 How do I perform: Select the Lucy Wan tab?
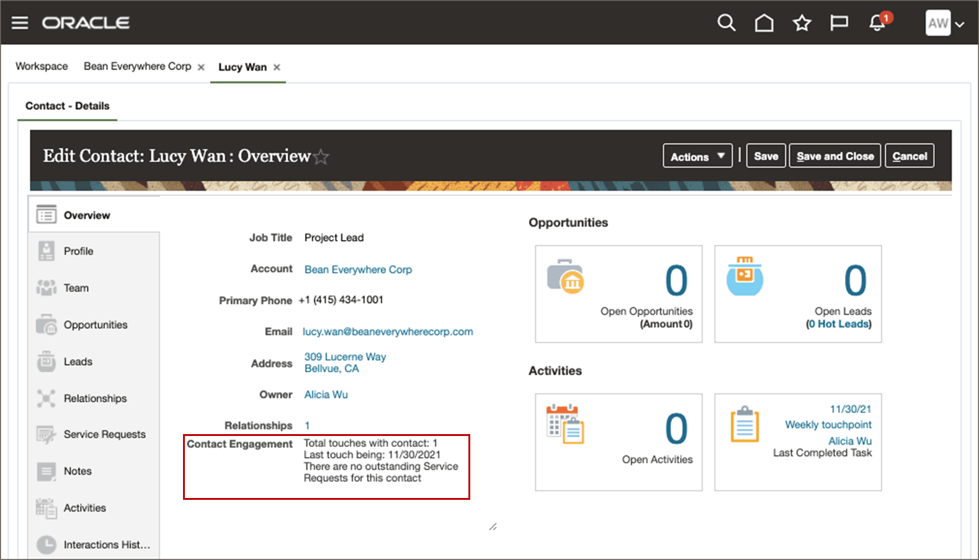[x=243, y=67]
